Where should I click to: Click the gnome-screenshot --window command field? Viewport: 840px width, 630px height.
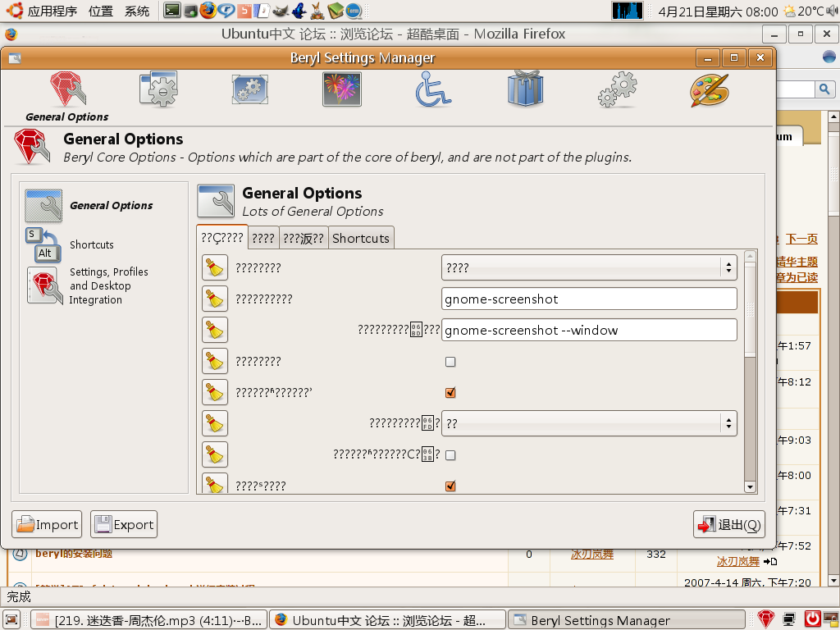coord(589,330)
